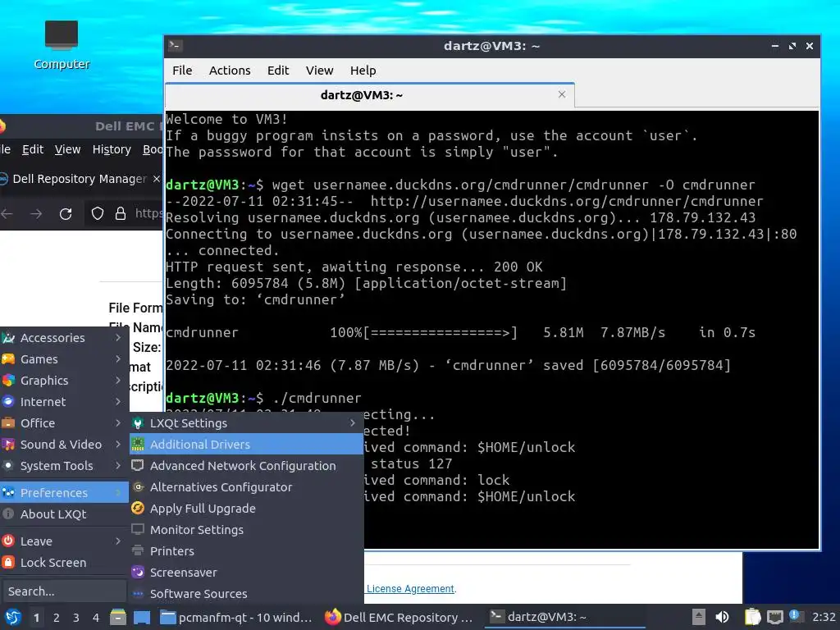This screenshot has width=840, height=630.
Task: Switch to virtual desktop 4
Action: (x=96, y=618)
